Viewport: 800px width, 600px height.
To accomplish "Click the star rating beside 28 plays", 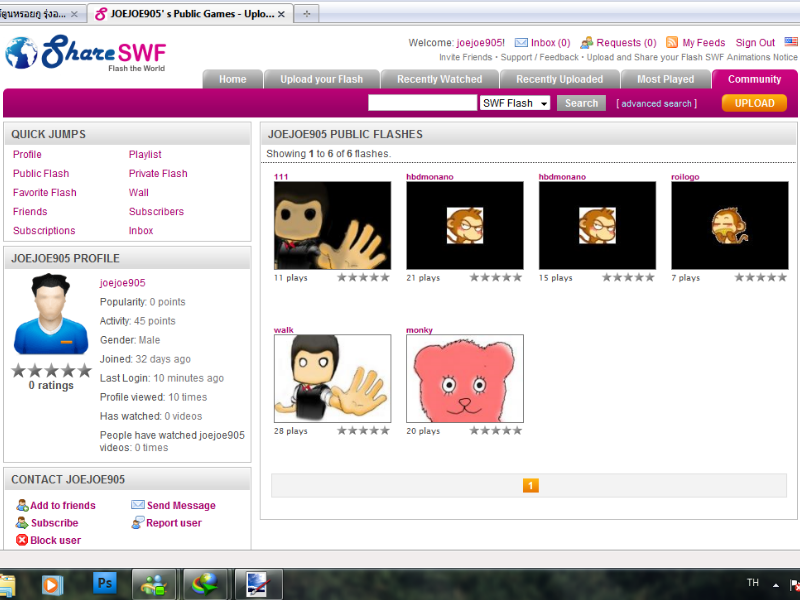I will click(x=363, y=431).
